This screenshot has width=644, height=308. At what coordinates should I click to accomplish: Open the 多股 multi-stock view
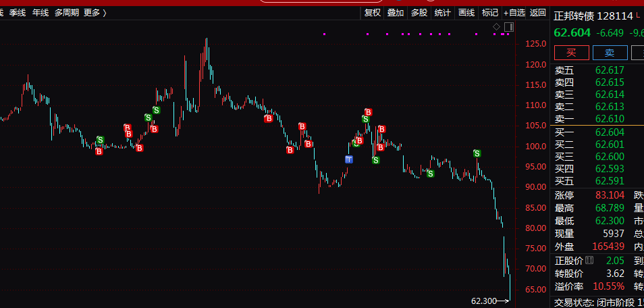[419, 13]
